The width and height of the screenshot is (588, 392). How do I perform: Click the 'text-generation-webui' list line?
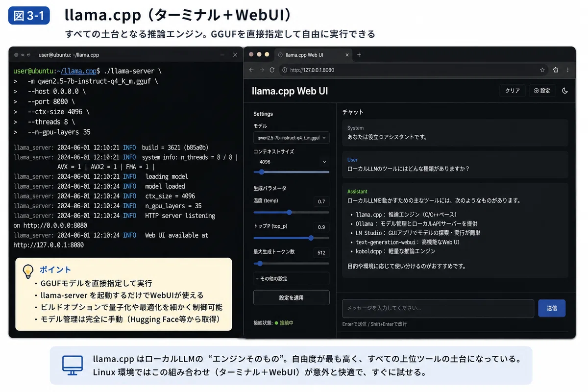[x=408, y=242]
